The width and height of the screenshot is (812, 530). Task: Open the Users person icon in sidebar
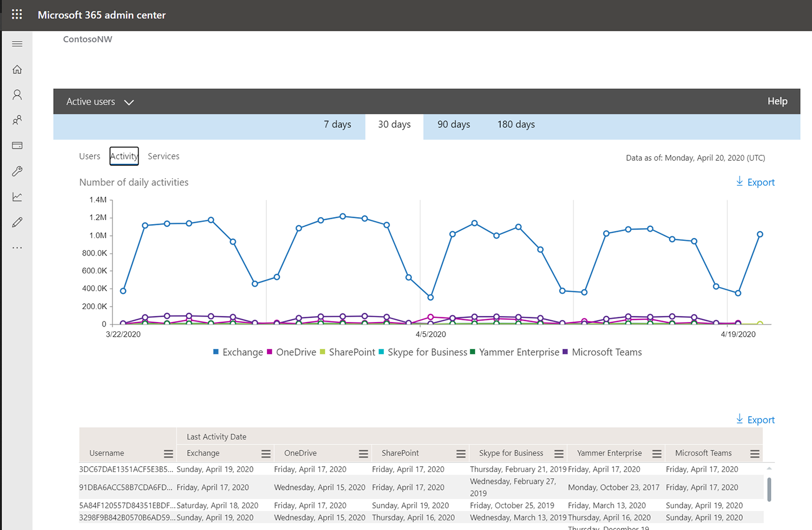point(17,95)
